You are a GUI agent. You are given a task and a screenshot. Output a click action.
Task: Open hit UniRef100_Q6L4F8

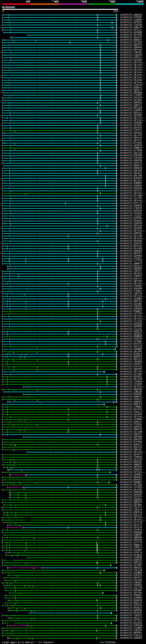coord(131,352)
